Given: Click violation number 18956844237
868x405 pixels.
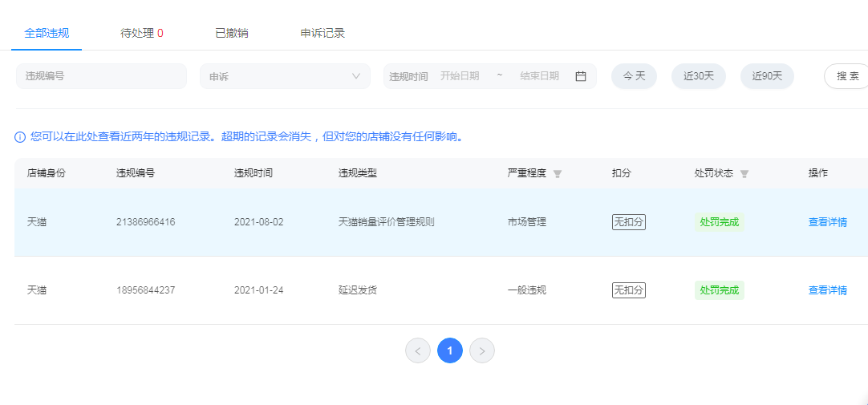Looking at the screenshot, I should point(145,290).
